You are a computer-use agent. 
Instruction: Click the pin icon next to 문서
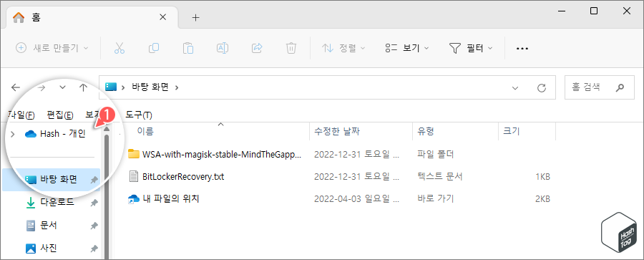point(94,226)
